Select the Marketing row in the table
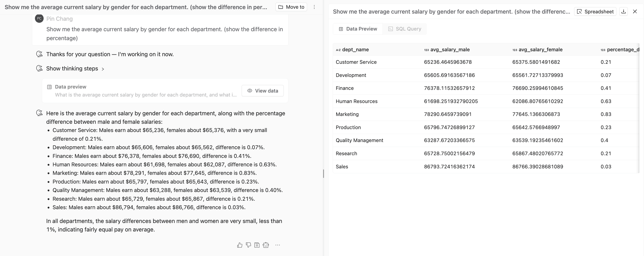The width and height of the screenshot is (644, 256). click(x=347, y=114)
